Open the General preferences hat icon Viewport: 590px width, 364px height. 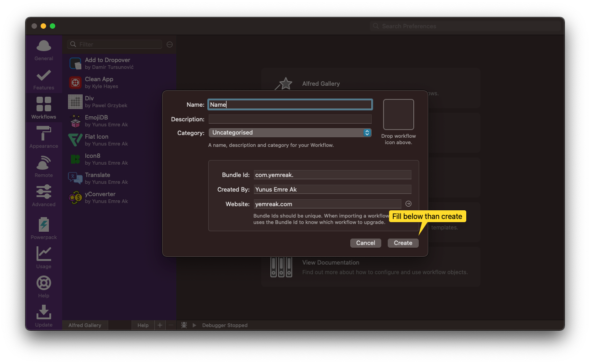coord(44,47)
